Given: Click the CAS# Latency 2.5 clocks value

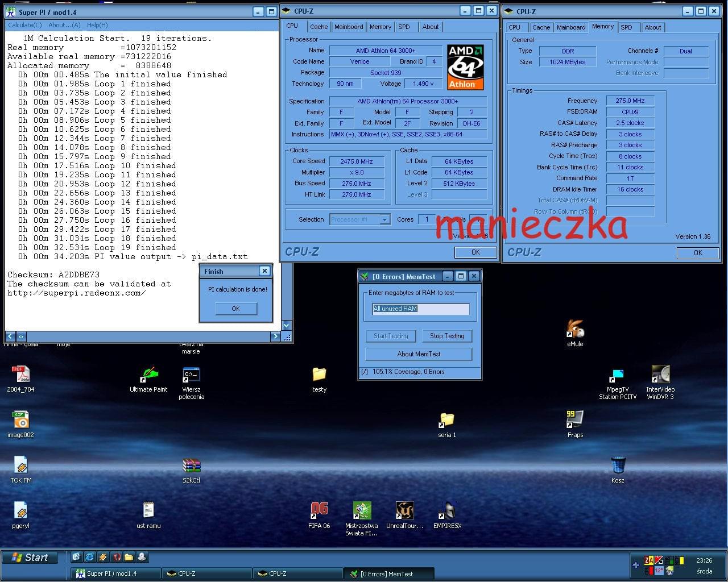Looking at the screenshot, I should tap(630, 123).
